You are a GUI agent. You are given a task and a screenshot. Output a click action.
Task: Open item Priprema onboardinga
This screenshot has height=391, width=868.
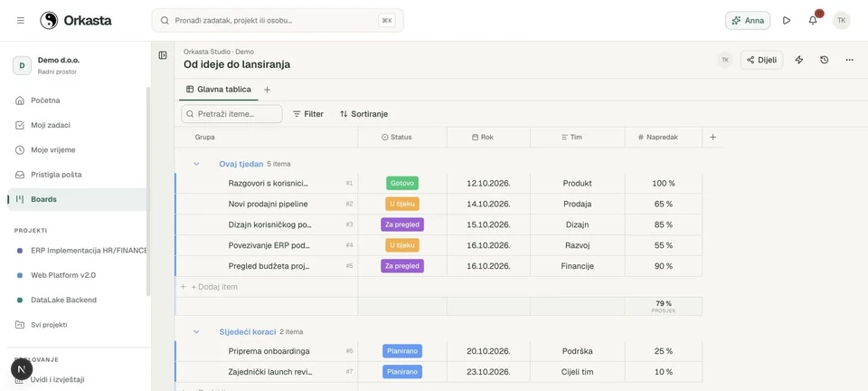tap(269, 351)
